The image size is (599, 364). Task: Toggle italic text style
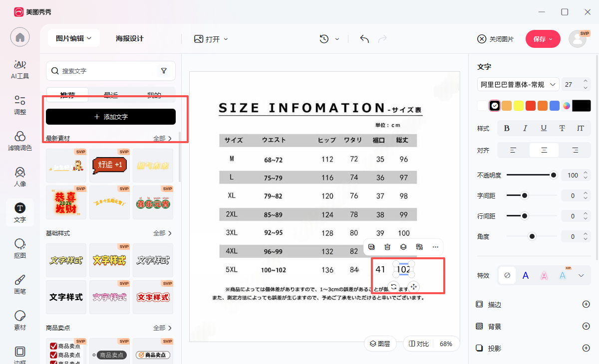pyautogui.click(x=525, y=128)
